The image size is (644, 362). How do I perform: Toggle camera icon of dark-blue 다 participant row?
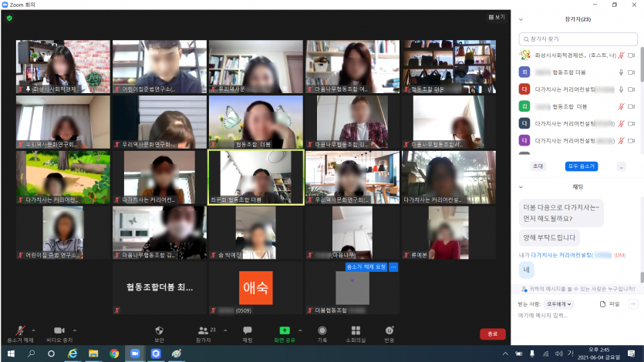[631, 123]
